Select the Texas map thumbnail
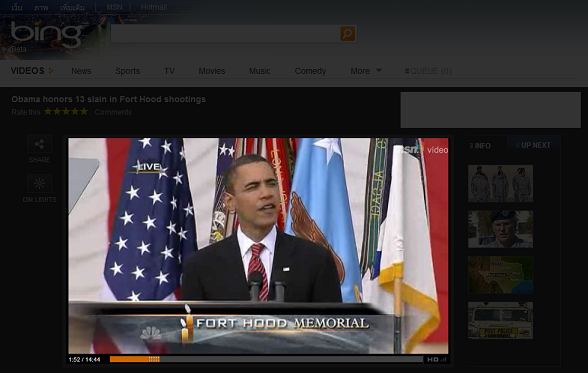588x373 pixels. 500,275
